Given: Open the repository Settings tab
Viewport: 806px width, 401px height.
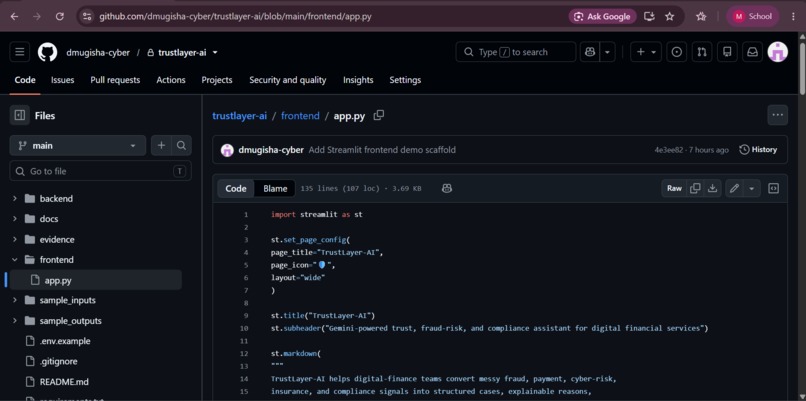Looking at the screenshot, I should click(405, 80).
